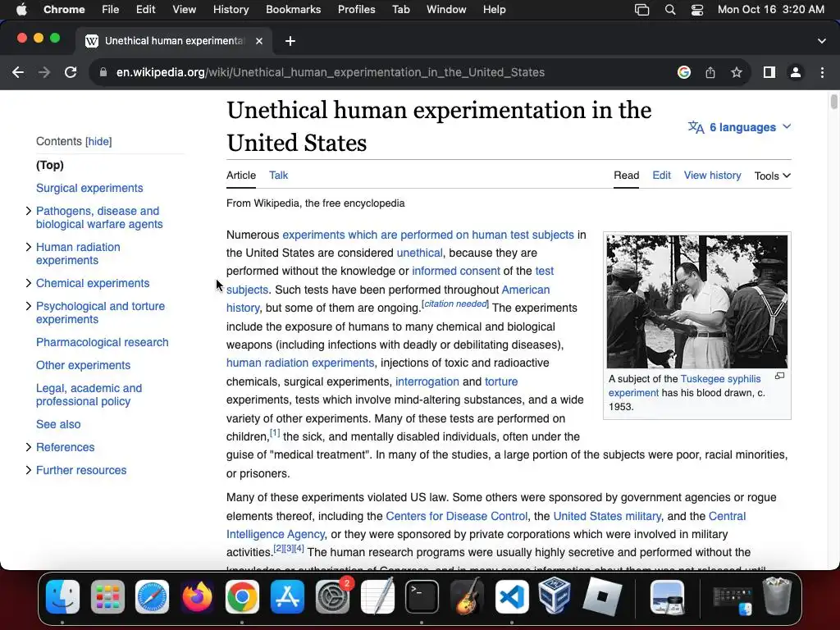The height and width of the screenshot is (630, 840).
Task: Go to Legal, academic and professional policy
Action: (89, 395)
